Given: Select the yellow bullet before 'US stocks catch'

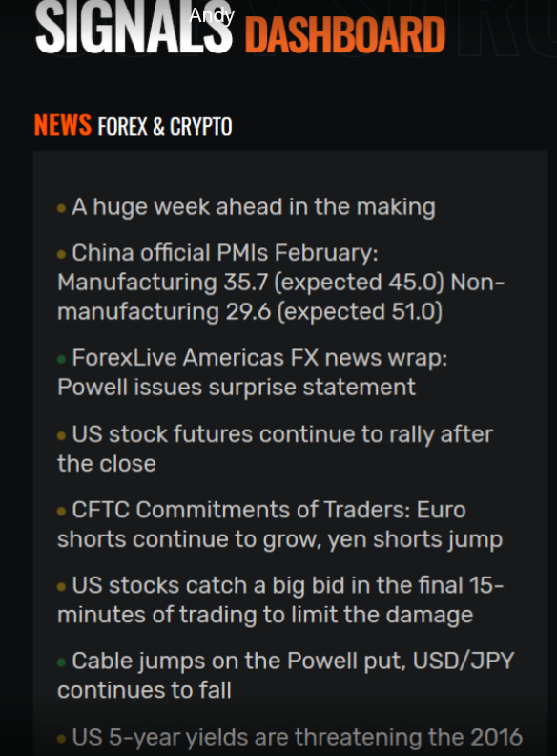Looking at the screenshot, I should pos(61,587).
